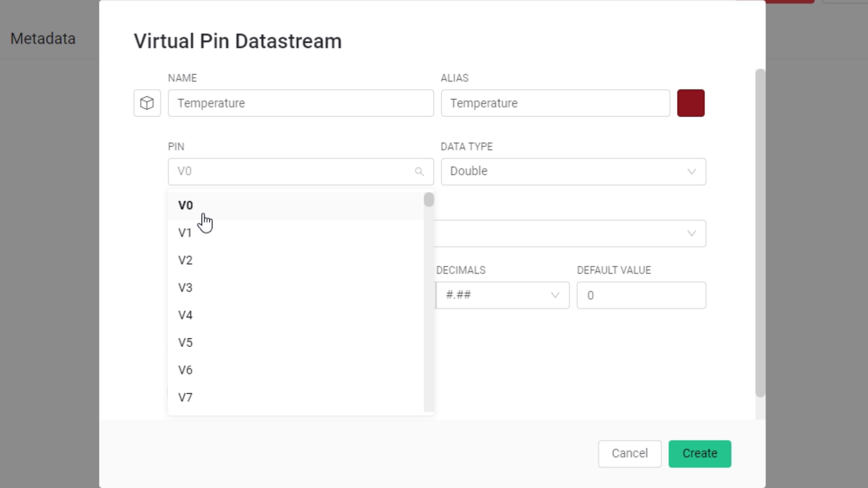Expand the units dropdown chevron below Data Type
The image size is (868, 488).
(x=691, y=234)
